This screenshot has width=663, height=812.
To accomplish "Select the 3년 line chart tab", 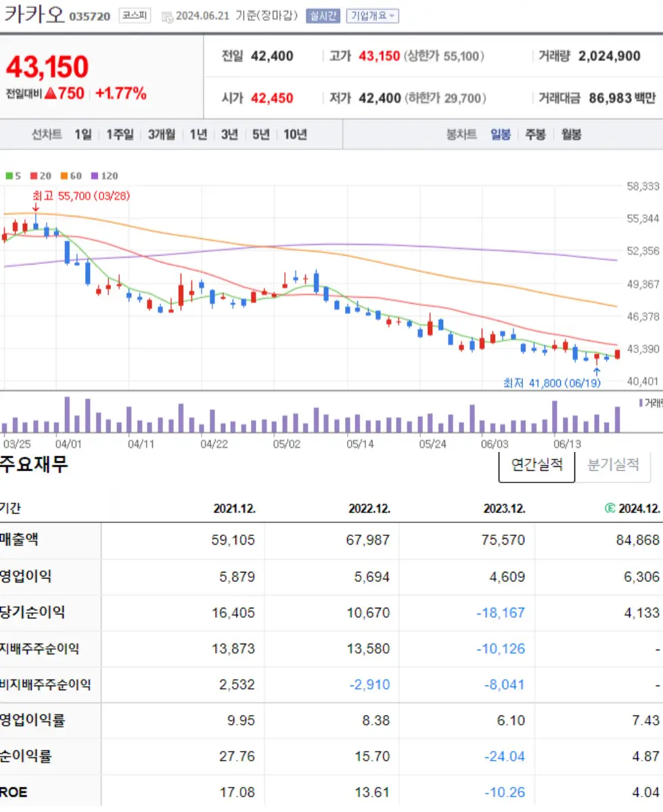I will point(229,135).
